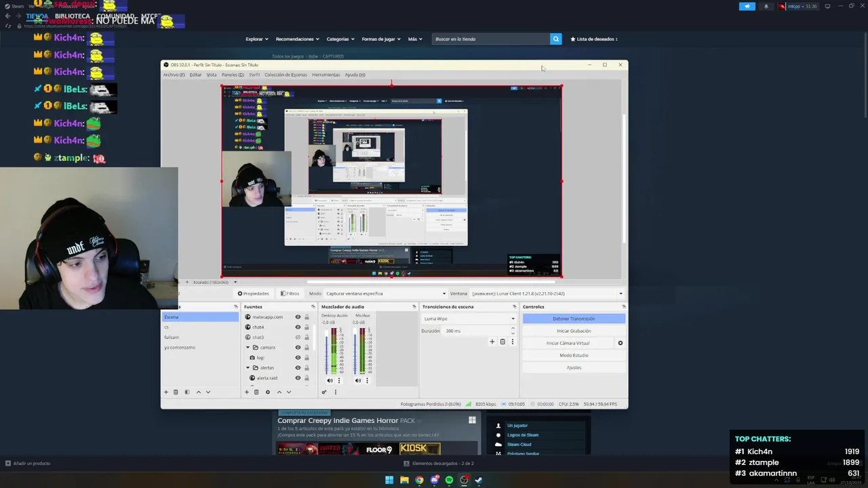Move selected source up in Fuentes toolbar
The width and height of the screenshot is (868, 488).
coord(279,392)
